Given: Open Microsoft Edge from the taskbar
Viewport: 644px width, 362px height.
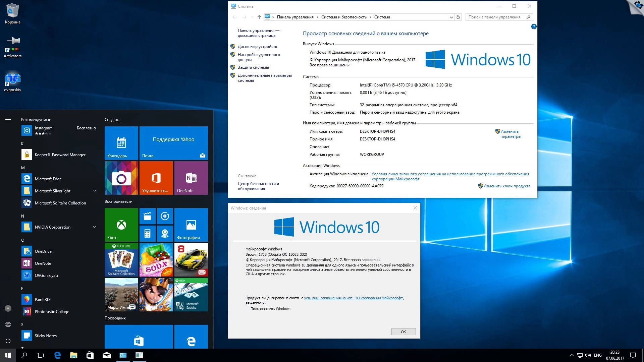Looking at the screenshot, I should tap(57, 355).
